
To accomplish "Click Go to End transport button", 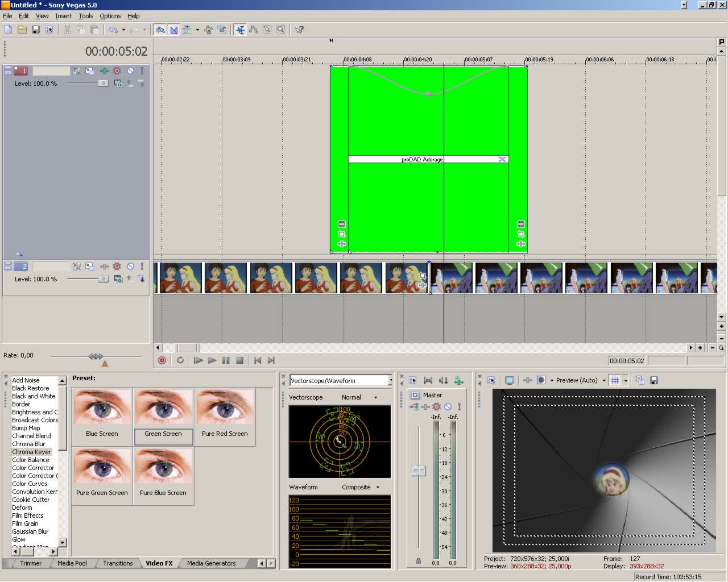I will (271, 360).
